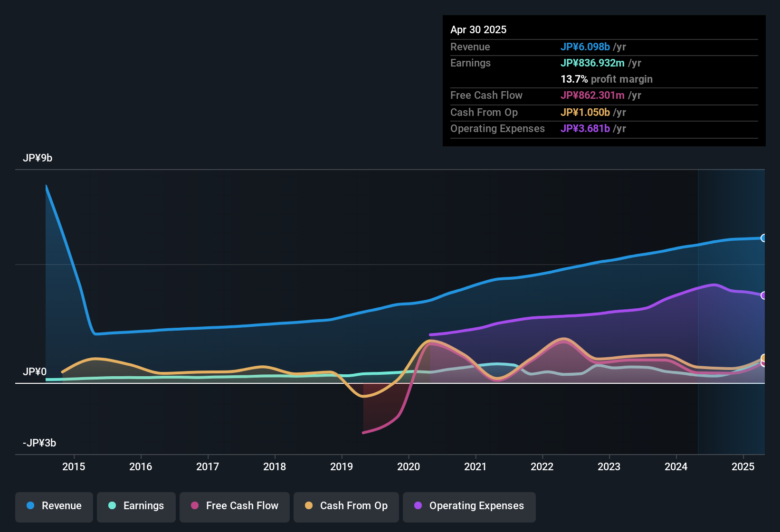Click the Operating Expenses legend dot

click(418, 506)
